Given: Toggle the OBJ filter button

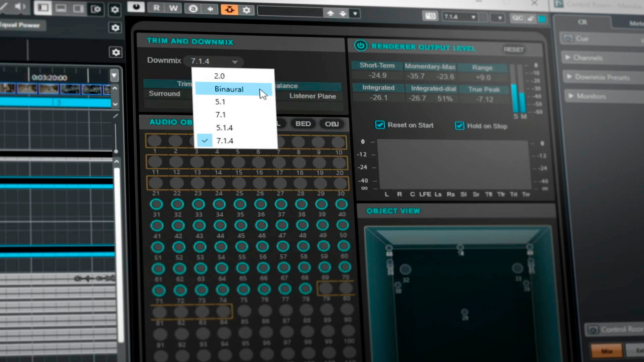Looking at the screenshot, I should coord(331,124).
